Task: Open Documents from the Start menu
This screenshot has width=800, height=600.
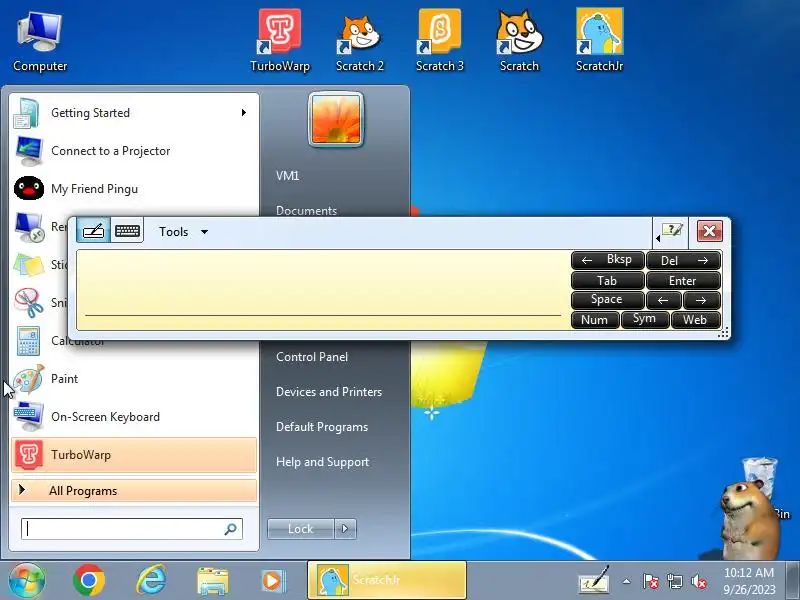Action: click(306, 210)
